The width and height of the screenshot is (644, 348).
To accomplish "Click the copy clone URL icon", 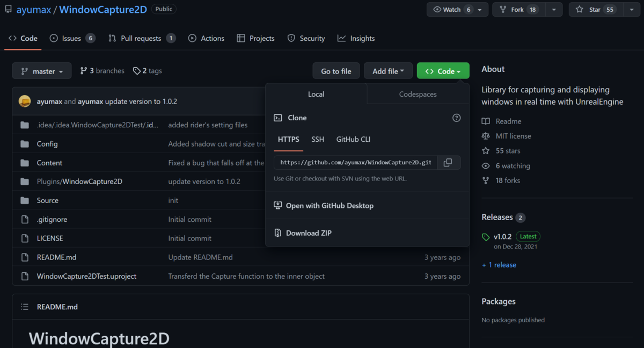I will click(448, 163).
